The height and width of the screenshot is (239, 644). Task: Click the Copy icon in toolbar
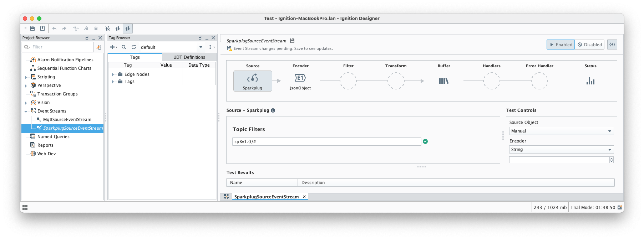tap(86, 28)
